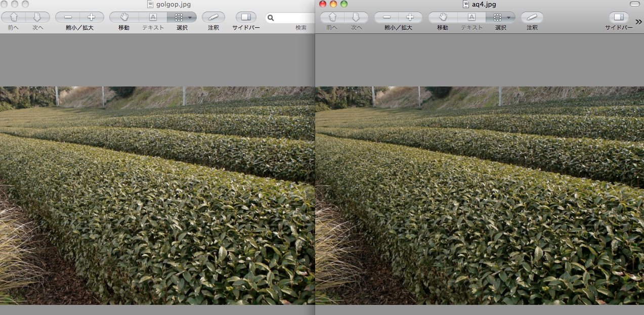Toggle the sidebar in aq4.jpg window
Viewport: 644px width, 315px height.
pyautogui.click(x=618, y=17)
